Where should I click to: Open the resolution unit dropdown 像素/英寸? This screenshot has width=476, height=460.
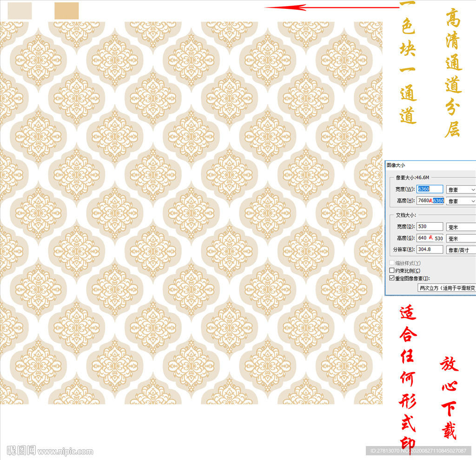click(461, 250)
